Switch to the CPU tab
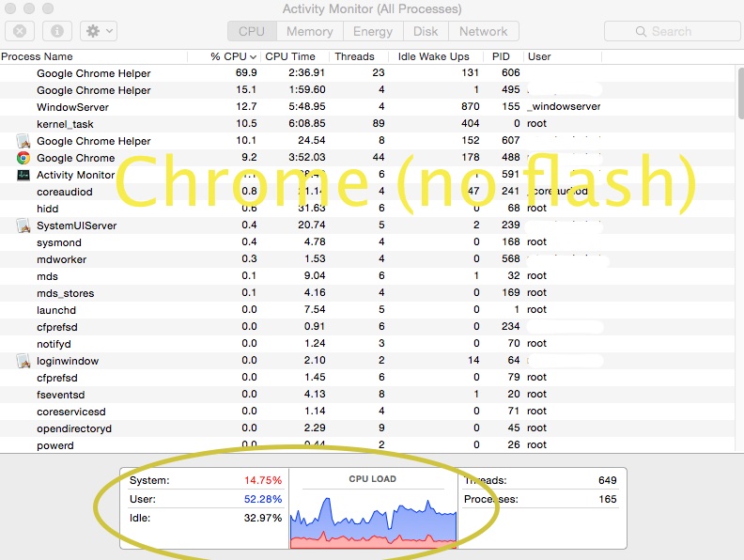The height and width of the screenshot is (560, 744). point(252,31)
